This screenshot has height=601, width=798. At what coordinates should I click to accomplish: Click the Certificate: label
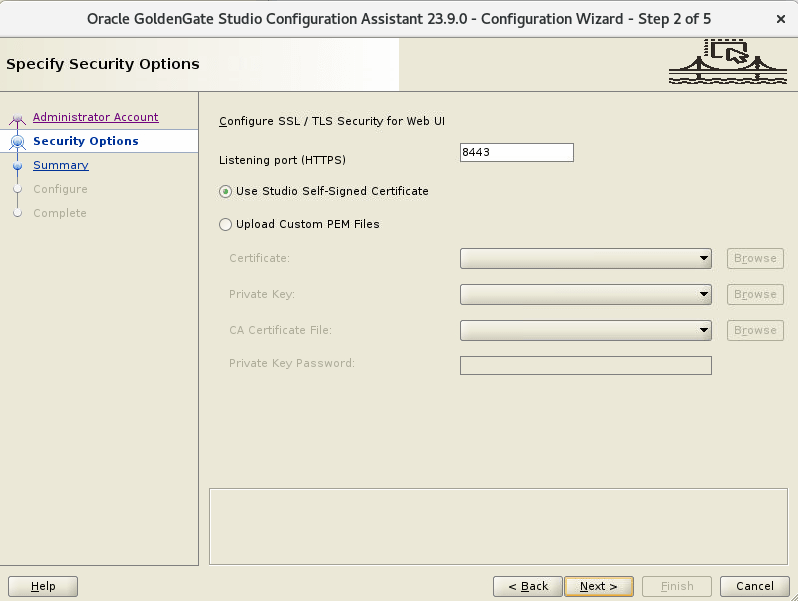pos(260,259)
